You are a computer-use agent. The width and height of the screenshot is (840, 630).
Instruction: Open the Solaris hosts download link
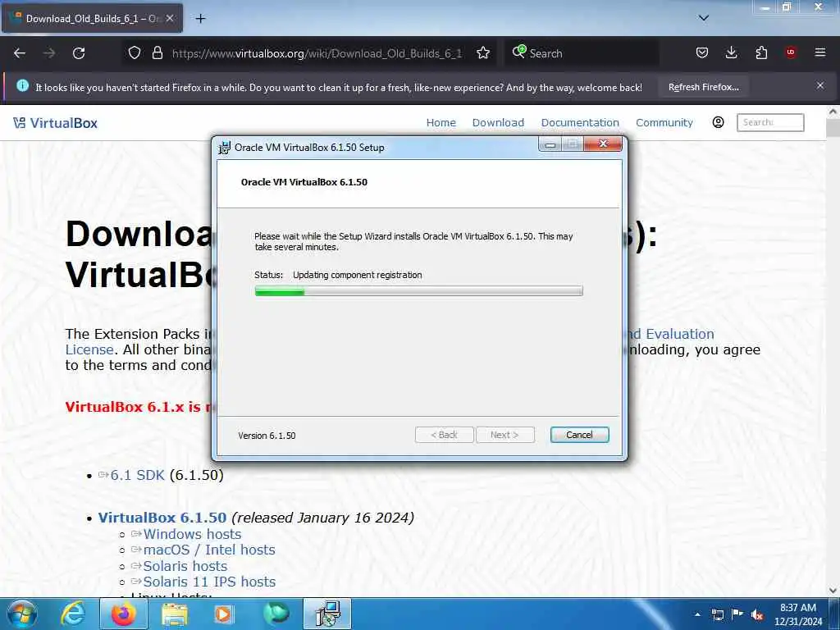[x=185, y=566]
